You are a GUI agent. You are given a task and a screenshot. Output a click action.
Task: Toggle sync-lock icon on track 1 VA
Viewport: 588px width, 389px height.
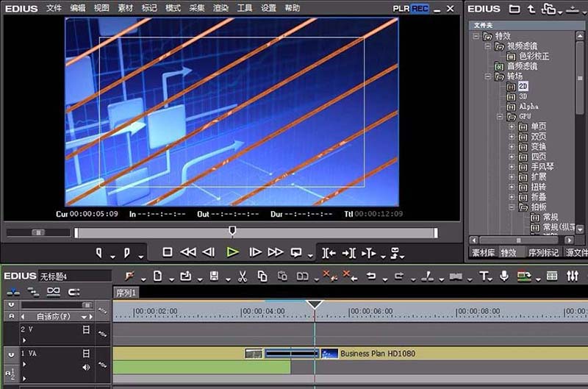(102, 364)
